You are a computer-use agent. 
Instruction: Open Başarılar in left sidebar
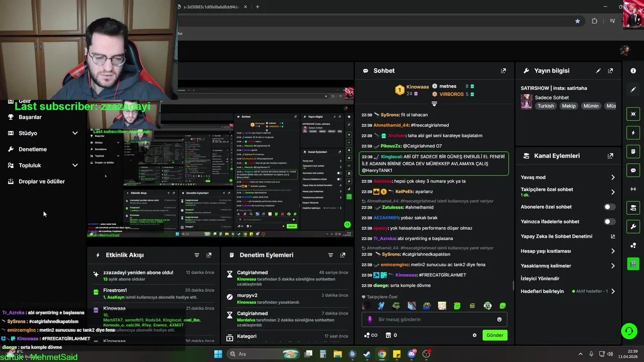(x=30, y=117)
